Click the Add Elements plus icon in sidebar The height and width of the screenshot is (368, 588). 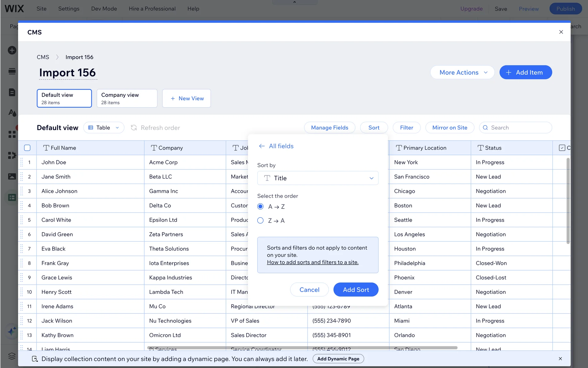tap(12, 50)
